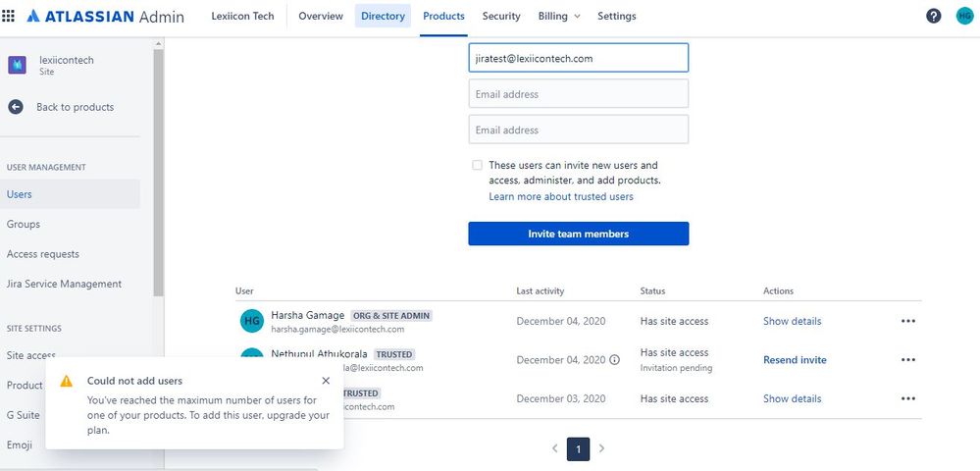Screen dimensions: 980x471
Task: Open the Settings tab
Action: pos(617,17)
